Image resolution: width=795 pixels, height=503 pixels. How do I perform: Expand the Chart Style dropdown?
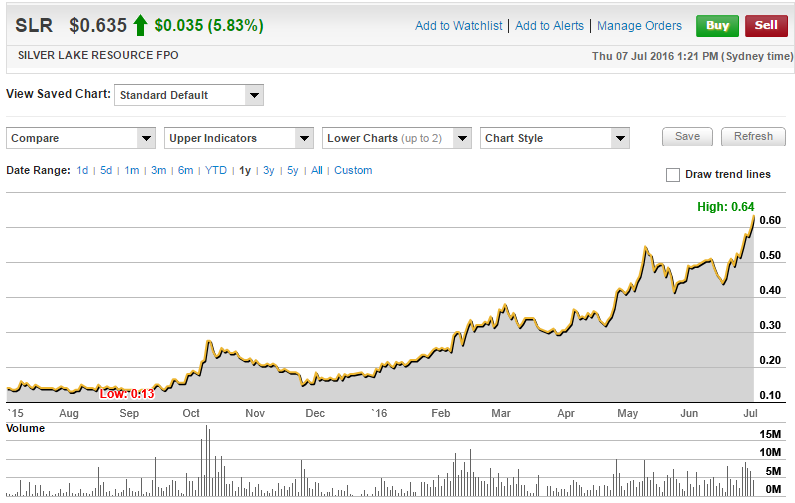[555, 138]
